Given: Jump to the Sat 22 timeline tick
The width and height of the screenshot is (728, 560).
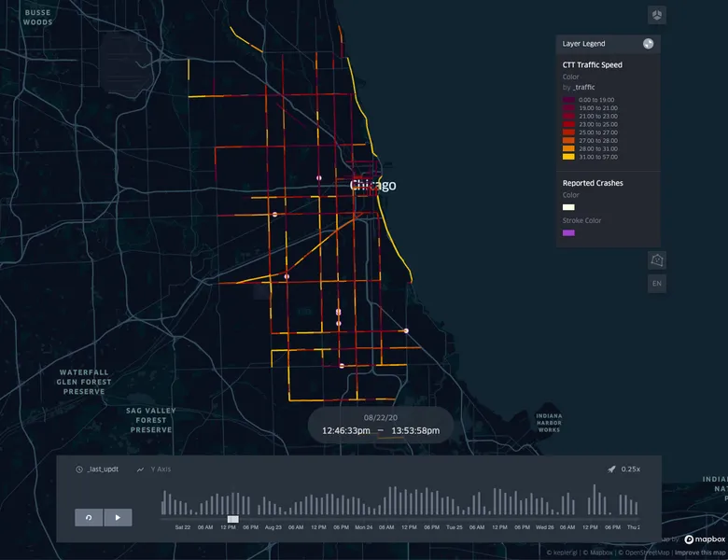Looking at the screenshot, I should (x=182, y=527).
